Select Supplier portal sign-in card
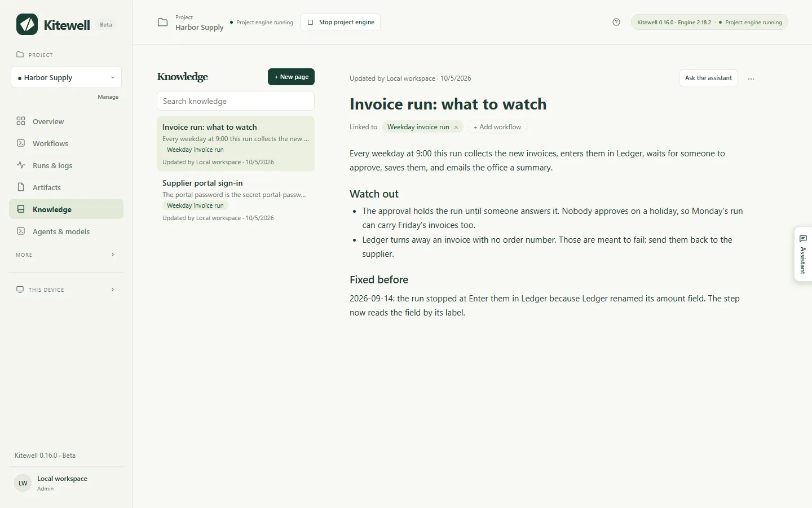This screenshot has height=508, width=812. click(236, 200)
